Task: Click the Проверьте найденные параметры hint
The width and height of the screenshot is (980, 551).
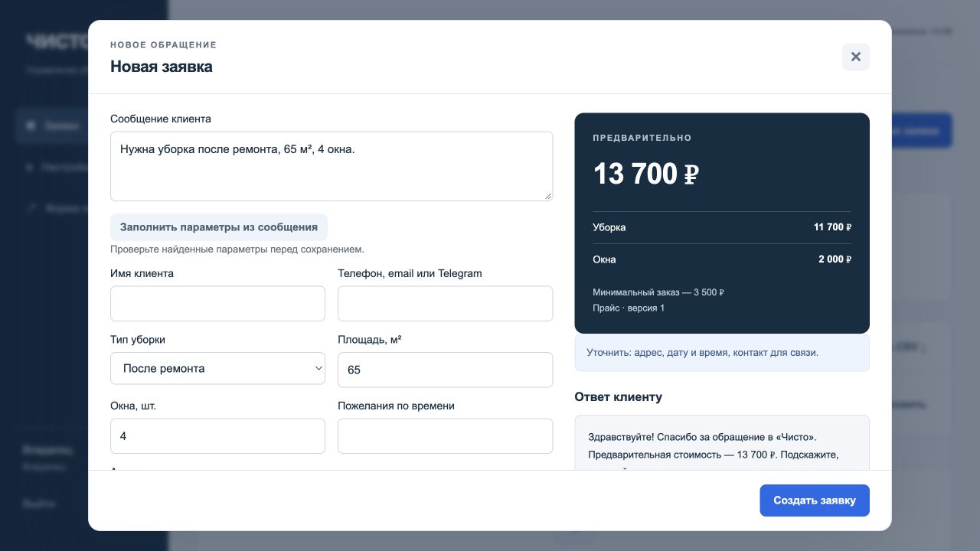Action: pos(237,249)
